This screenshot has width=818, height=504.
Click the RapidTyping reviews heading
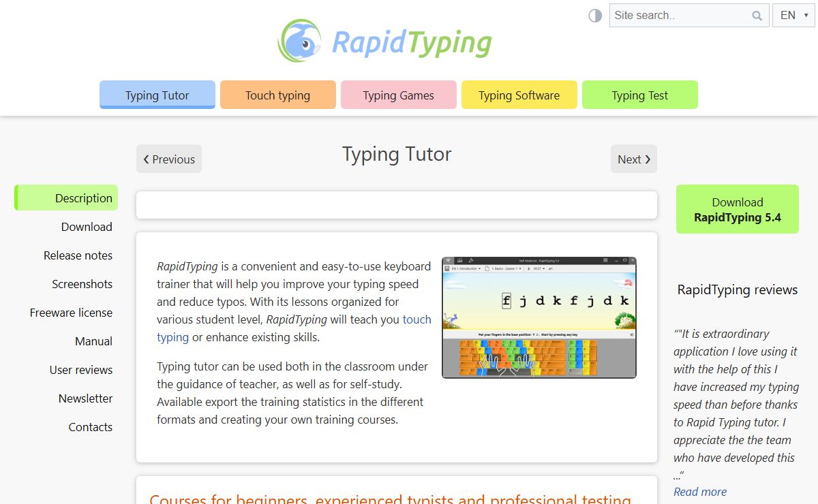738,289
